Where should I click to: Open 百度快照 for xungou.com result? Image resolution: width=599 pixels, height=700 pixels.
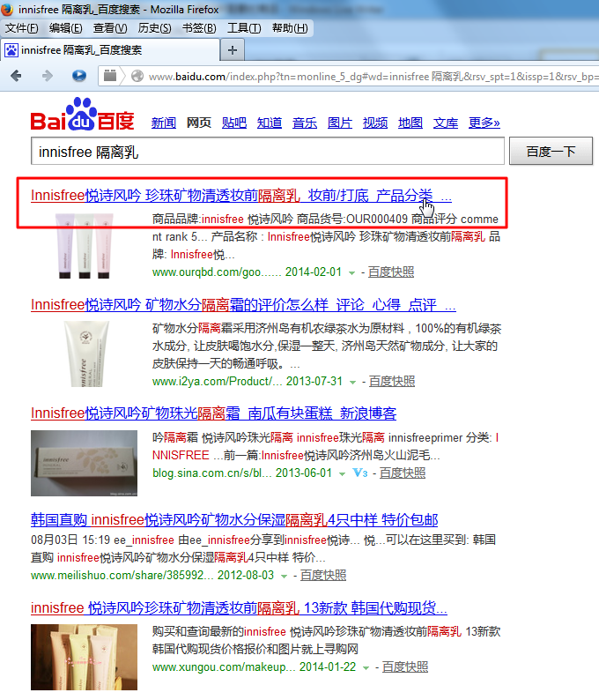click(x=405, y=667)
